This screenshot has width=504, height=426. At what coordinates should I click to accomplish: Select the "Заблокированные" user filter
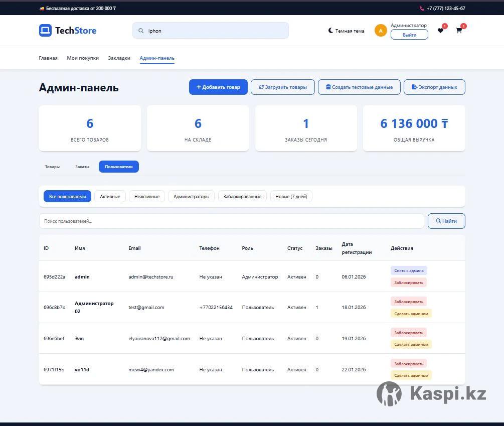pos(242,196)
